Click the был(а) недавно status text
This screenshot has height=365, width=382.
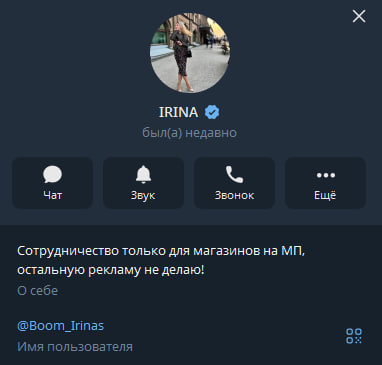189,133
